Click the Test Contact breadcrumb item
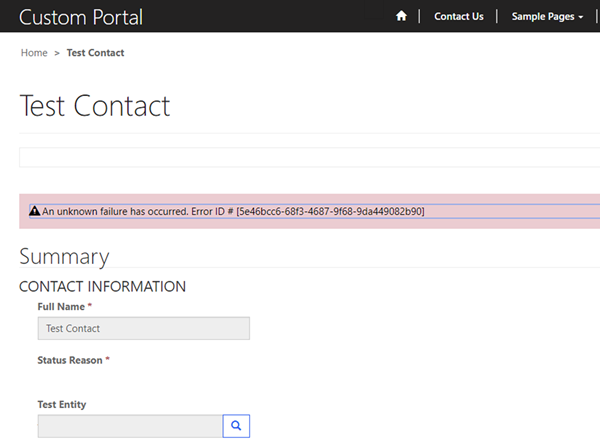This screenshot has height=445, width=600. tap(95, 52)
